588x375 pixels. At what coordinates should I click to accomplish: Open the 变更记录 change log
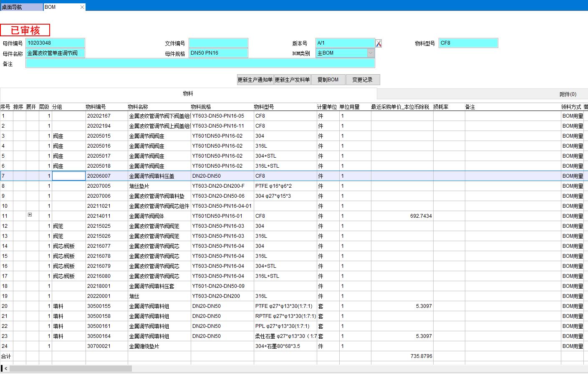tap(362, 80)
